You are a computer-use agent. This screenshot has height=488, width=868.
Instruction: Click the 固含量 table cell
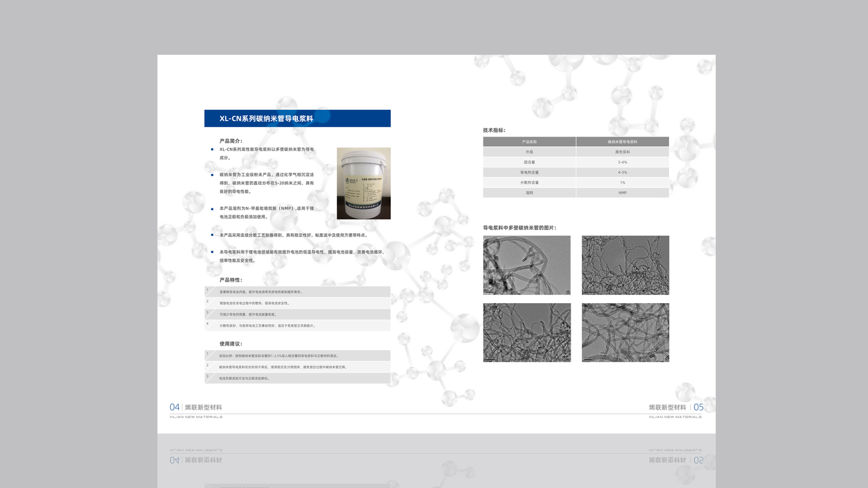click(529, 162)
